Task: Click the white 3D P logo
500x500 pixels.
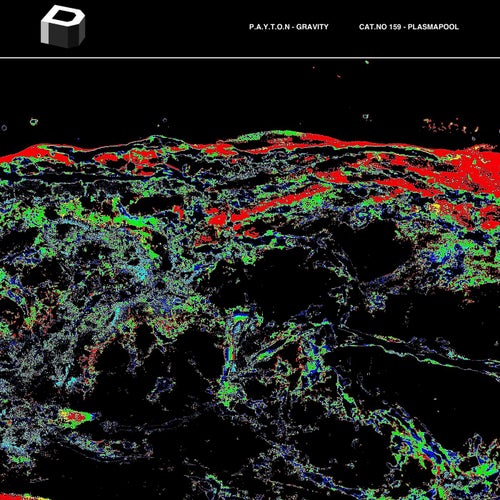Action: pyautogui.click(x=63, y=26)
